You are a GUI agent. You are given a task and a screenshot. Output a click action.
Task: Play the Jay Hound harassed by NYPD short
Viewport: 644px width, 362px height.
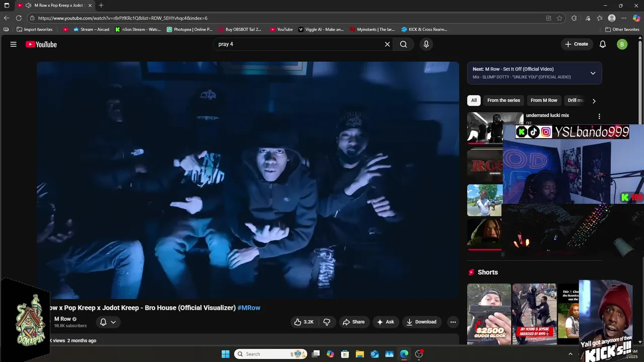pyautogui.click(x=534, y=314)
